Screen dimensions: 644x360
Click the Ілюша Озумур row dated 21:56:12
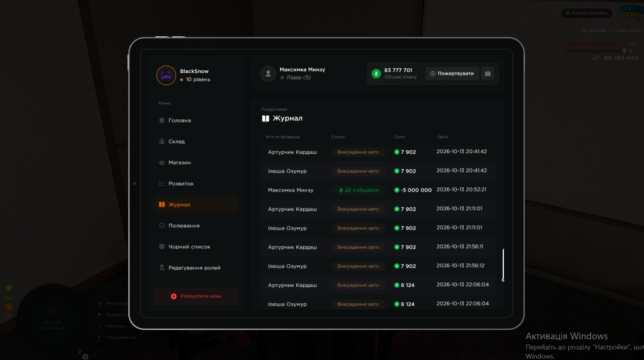[377, 266]
